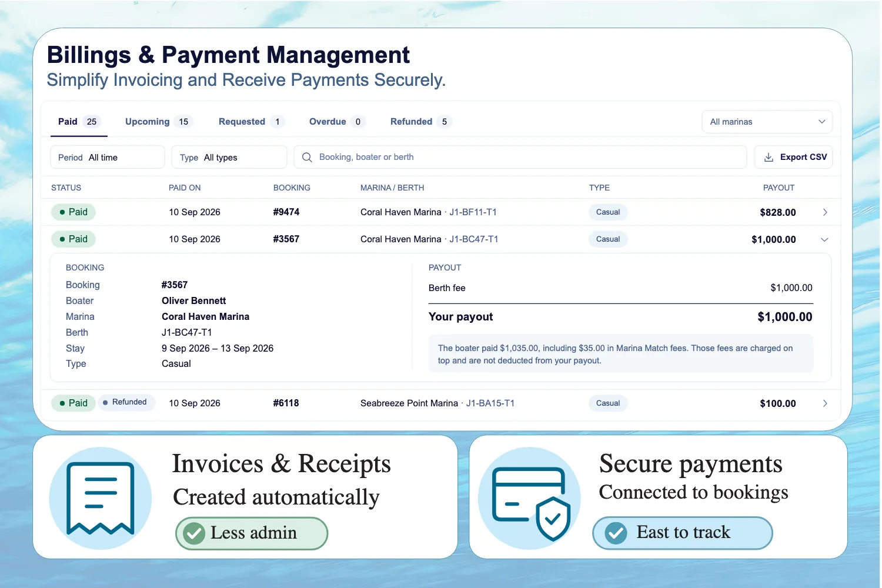This screenshot has height=588, width=882.
Task: Focus the Booking, boater or berth search field
Action: click(520, 158)
